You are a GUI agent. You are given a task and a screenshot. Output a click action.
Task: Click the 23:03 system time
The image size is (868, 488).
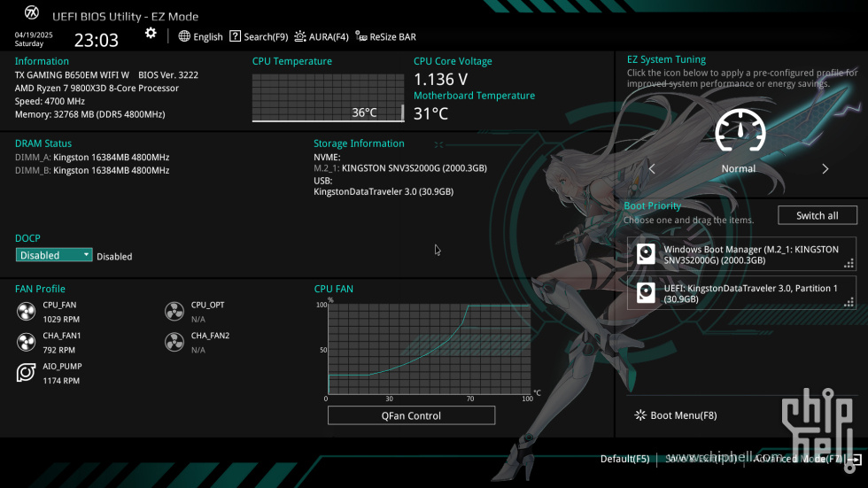coord(97,40)
